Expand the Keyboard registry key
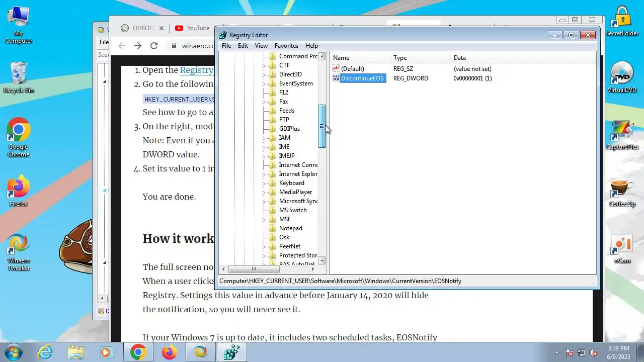The image size is (644, 362). pyautogui.click(x=264, y=183)
